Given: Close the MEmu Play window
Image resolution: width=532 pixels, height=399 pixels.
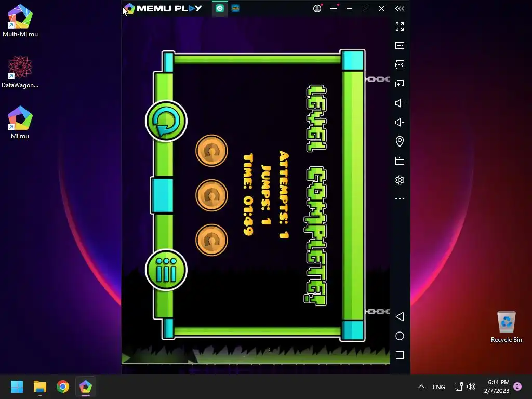Looking at the screenshot, I should point(382,8).
